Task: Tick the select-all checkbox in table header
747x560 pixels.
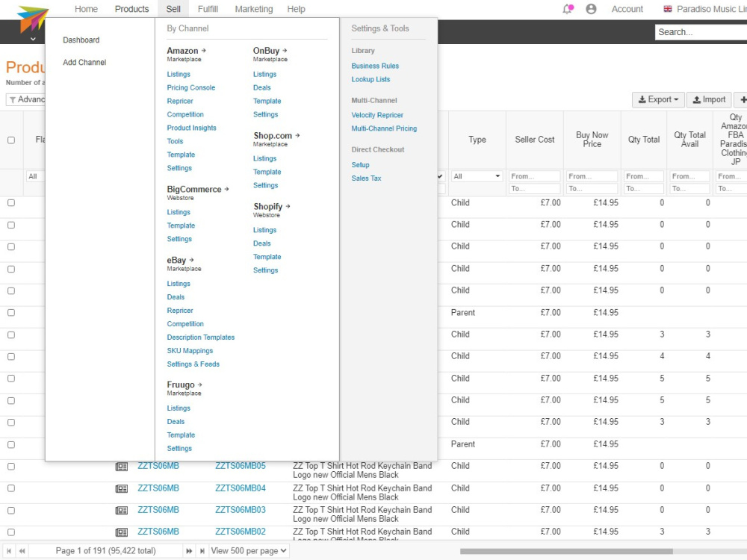Action: point(11,140)
